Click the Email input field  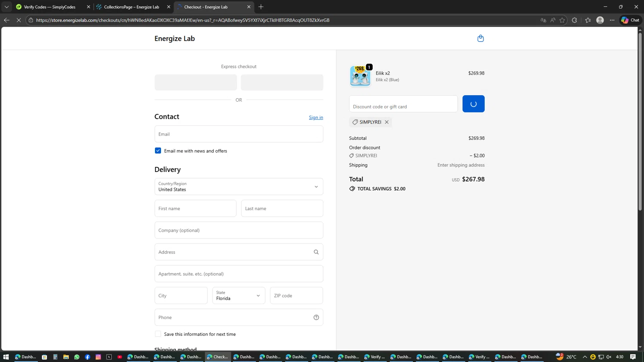239,134
